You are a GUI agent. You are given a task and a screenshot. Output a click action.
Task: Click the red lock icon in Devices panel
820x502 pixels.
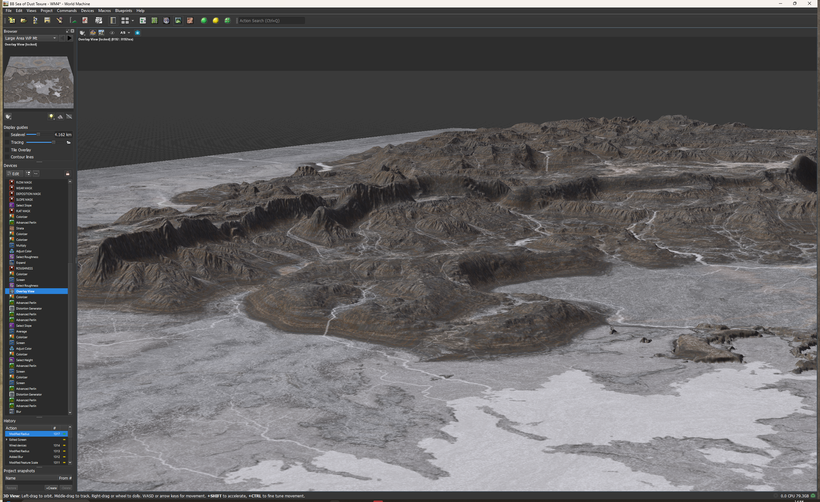coord(67,173)
